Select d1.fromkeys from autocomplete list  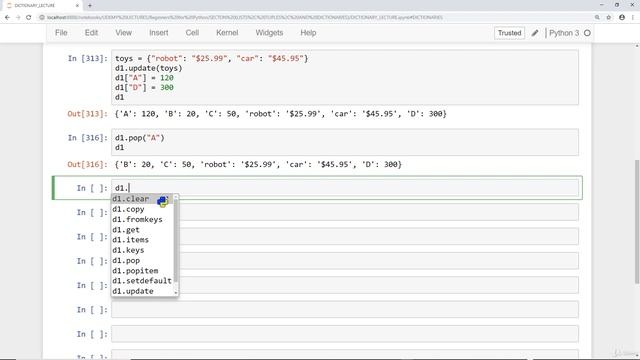[142, 219]
